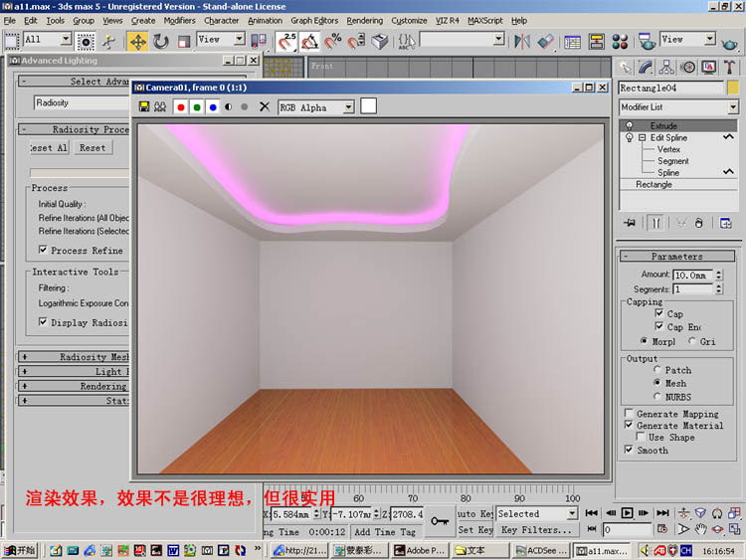Select the Patch output radio button
The image size is (746, 560).
click(656, 370)
